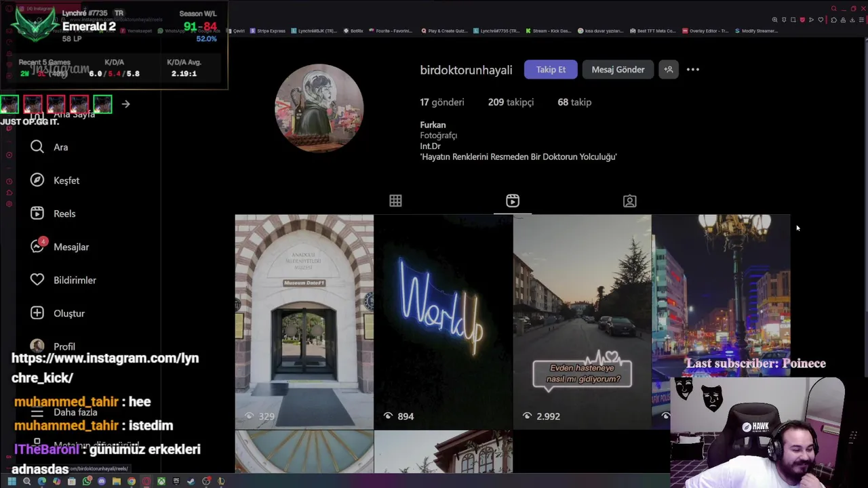Open the Stream - Kick Dashboard bookmark

(x=548, y=30)
